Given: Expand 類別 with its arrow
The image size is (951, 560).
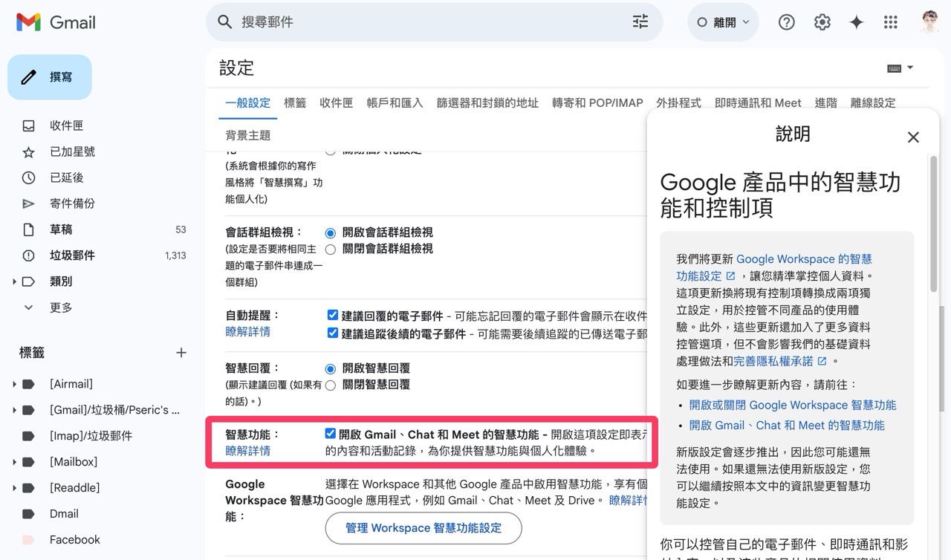Looking at the screenshot, I should click(14, 281).
